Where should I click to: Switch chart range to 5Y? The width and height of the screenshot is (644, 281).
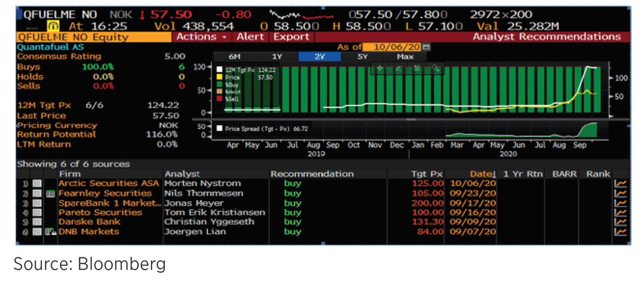(363, 56)
